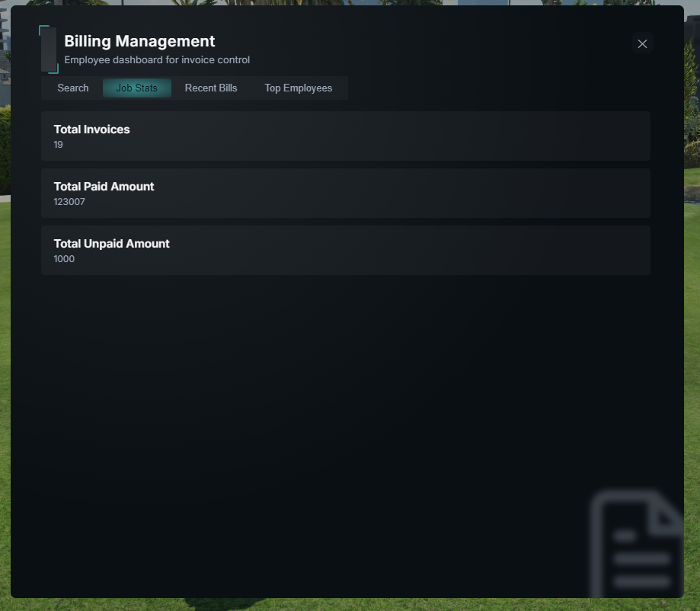Click the Billing Management heading
This screenshot has height=611, width=700.
point(139,41)
